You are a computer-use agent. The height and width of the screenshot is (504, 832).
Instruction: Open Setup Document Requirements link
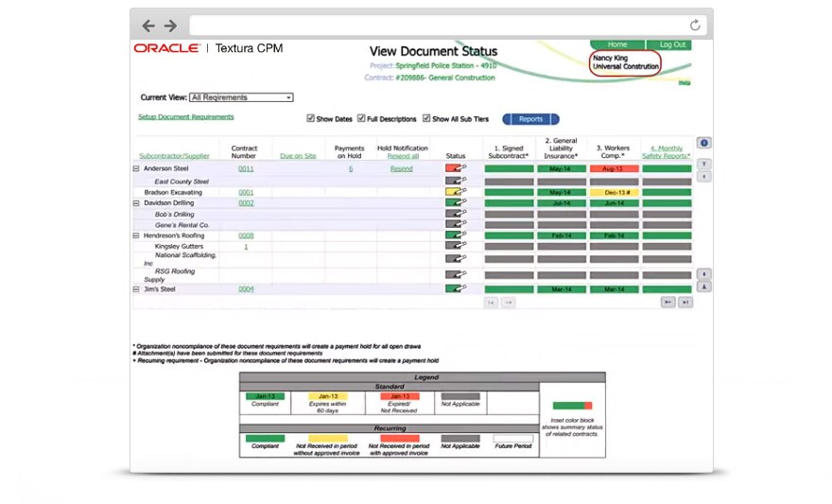pyautogui.click(x=185, y=116)
